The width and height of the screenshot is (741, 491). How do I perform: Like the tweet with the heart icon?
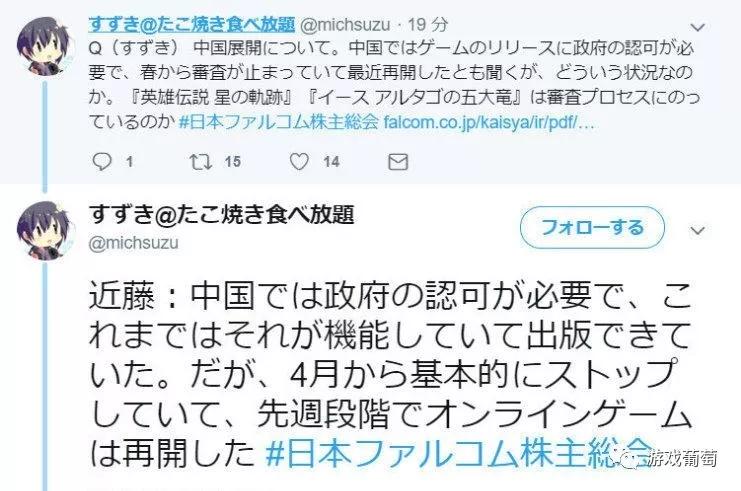pos(299,162)
